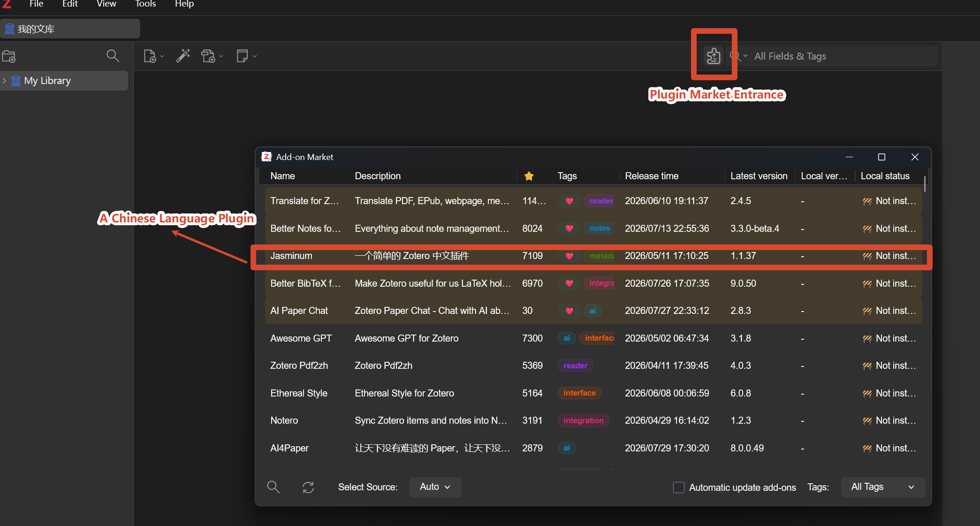Viewport: 980px width, 526px height.
Task: Click the interface tag on Ethereal Style row
Action: click(579, 393)
